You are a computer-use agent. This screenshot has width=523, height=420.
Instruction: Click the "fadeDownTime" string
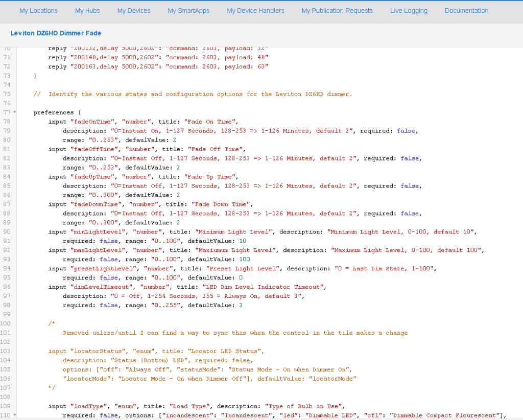click(96, 204)
